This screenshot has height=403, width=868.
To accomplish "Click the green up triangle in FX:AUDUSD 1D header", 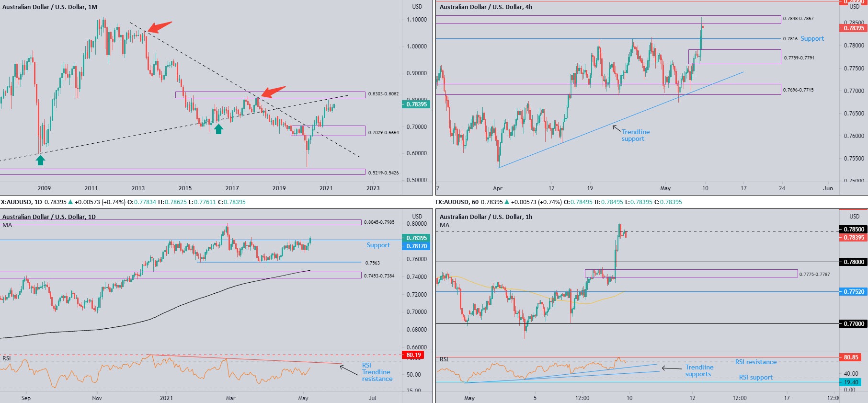I will (x=70, y=202).
